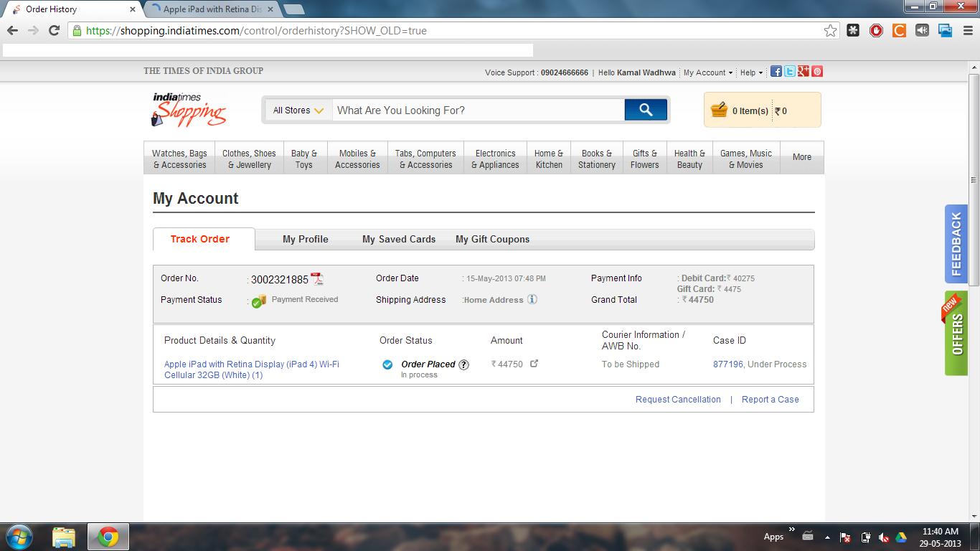The height and width of the screenshot is (551, 980).
Task: Click the Twitter icon in header
Action: pos(790,72)
